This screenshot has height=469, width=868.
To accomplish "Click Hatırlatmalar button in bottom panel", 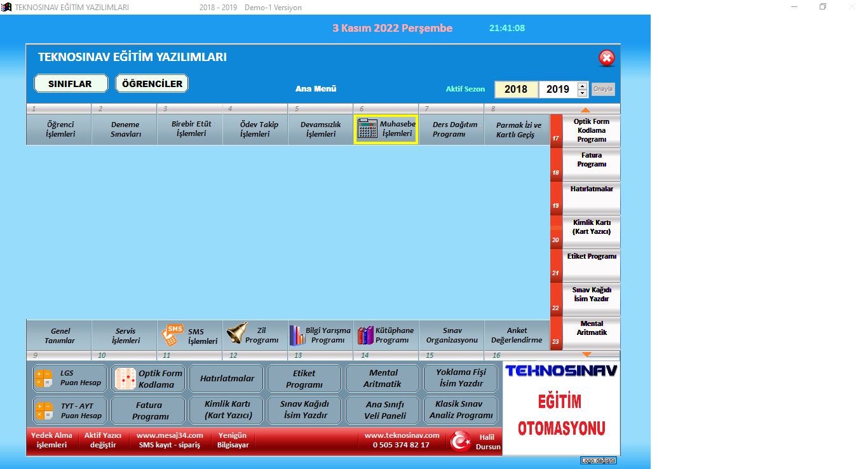I will coord(227,378).
